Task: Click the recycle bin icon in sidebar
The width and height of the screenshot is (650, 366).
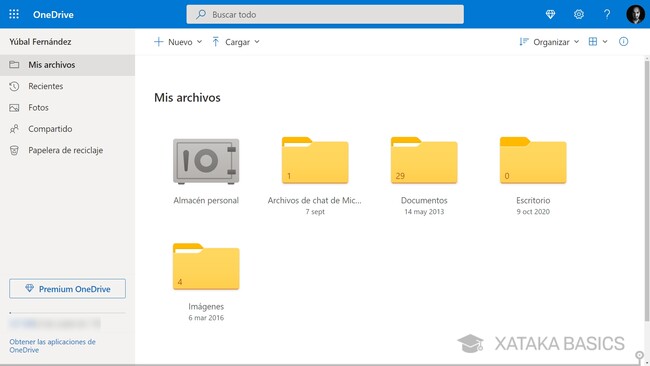Action: click(14, 150)
